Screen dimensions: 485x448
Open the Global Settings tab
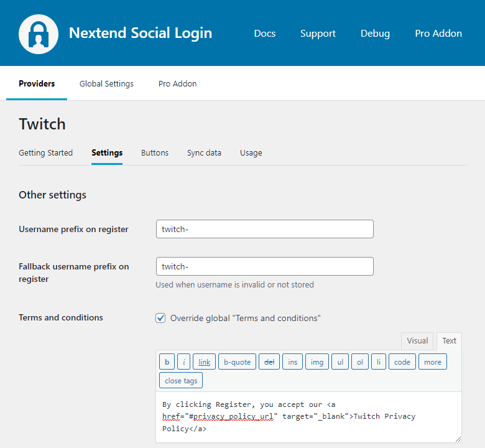pos(106,83)
